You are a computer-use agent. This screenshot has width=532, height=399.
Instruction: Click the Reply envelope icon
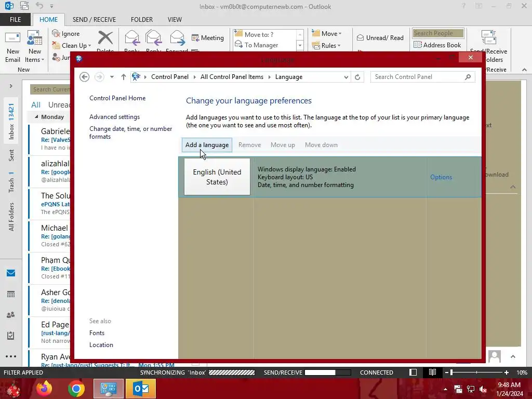pyautogui.click(x=132, y=38)
